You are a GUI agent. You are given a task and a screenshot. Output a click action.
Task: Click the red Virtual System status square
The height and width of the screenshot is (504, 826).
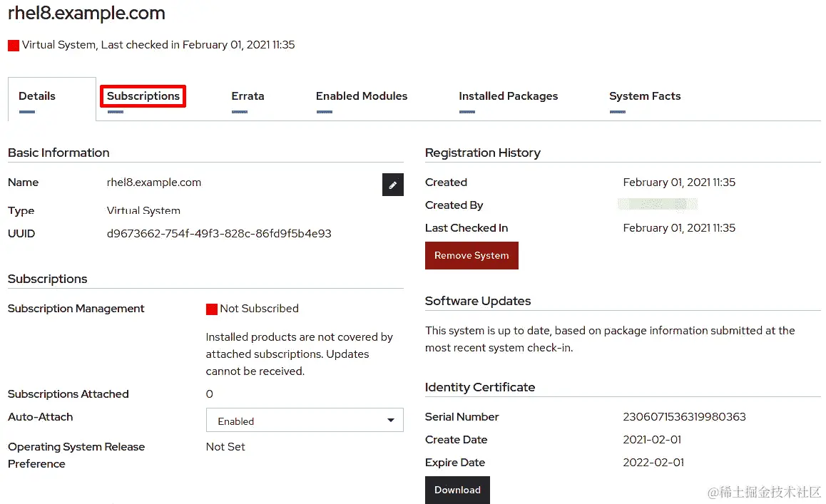(x=12, y=45)
